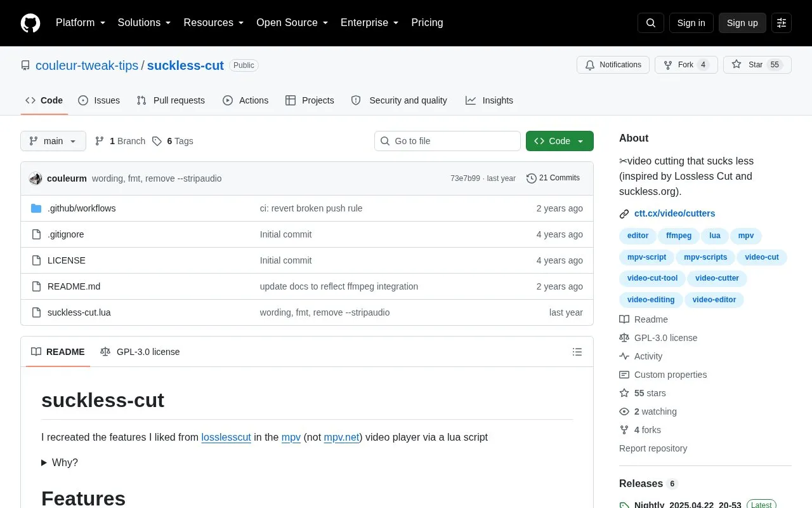Select the video-editing topic tag
Screen dimensions: 812x508
click(651, 300)
